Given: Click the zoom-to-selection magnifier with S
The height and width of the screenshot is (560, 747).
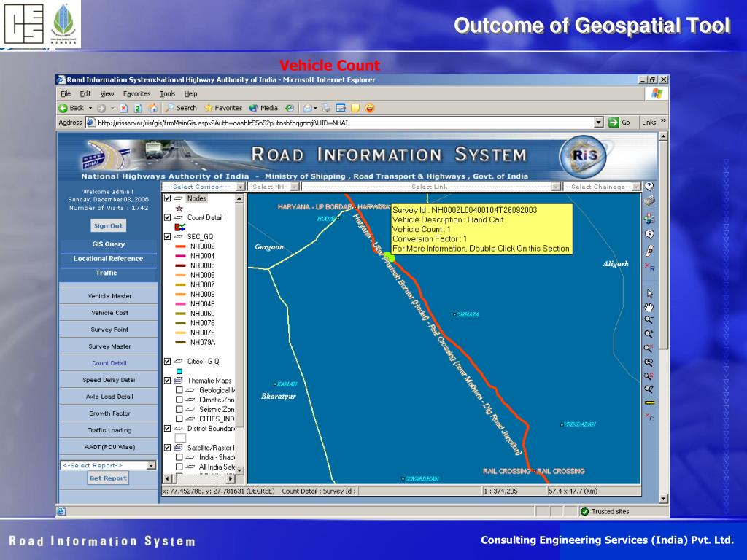Looking at the screenshot, I should [649, 376].
